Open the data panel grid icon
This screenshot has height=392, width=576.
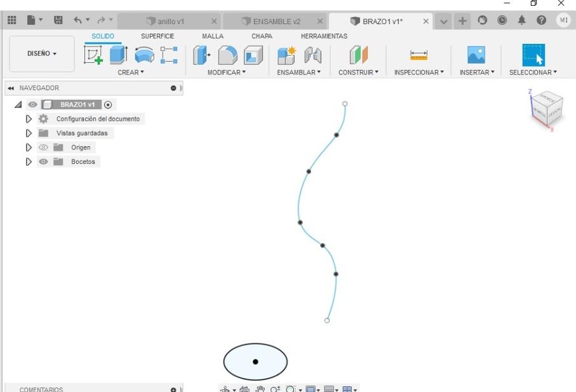pyautogui.click(x=12, y=20)
